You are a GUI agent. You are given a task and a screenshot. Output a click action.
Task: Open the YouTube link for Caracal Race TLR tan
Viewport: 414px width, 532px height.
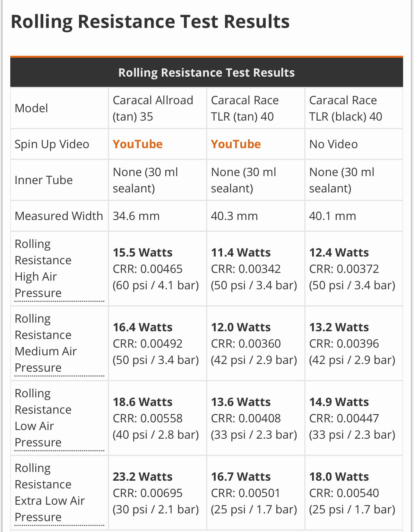coord(236,144)
